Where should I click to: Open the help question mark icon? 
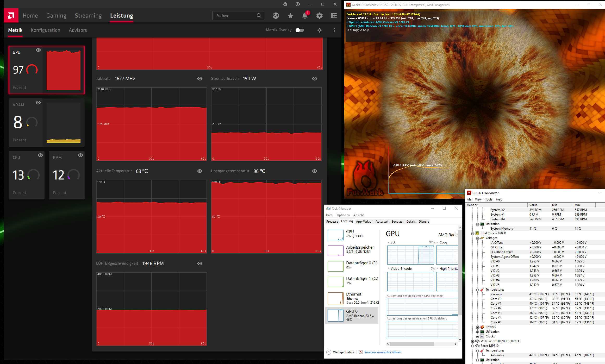pyautogui.click(x=298, y=4)
